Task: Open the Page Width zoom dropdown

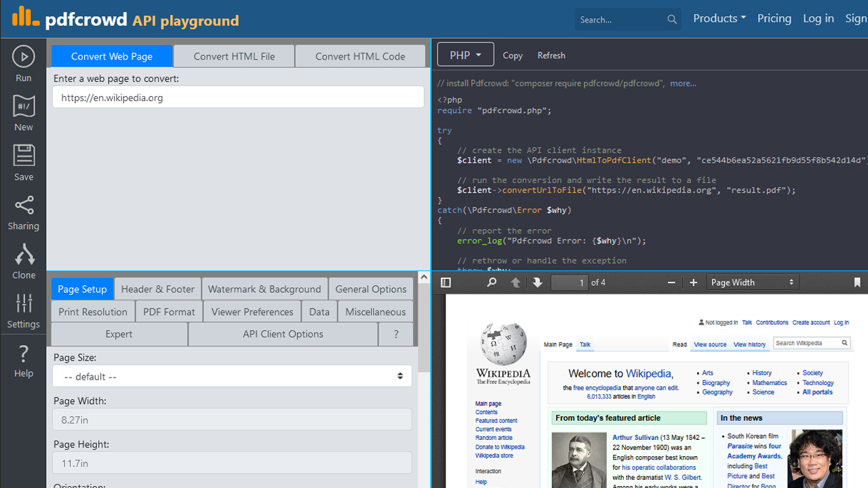Action: [x=753, y=282]
